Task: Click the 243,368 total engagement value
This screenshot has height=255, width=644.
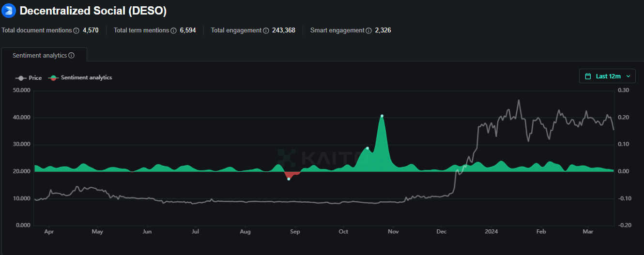Action: (284, 30)
